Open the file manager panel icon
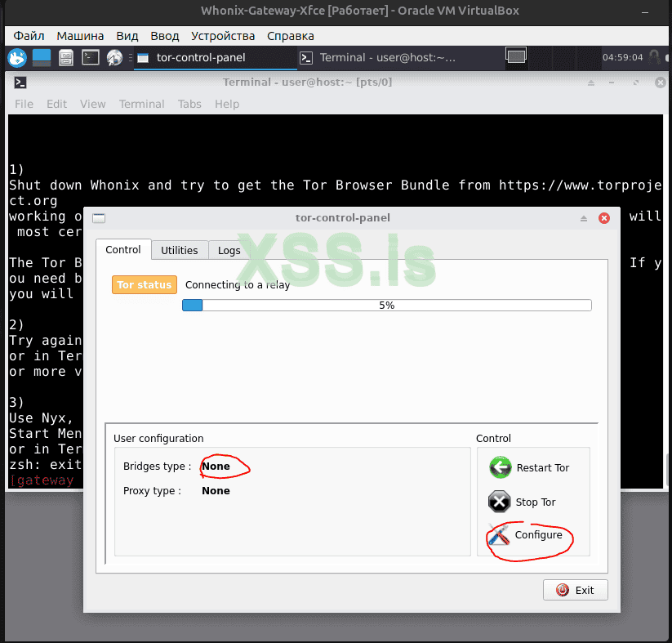This screenshot has width=672, height=643. [x=66, y=58]
